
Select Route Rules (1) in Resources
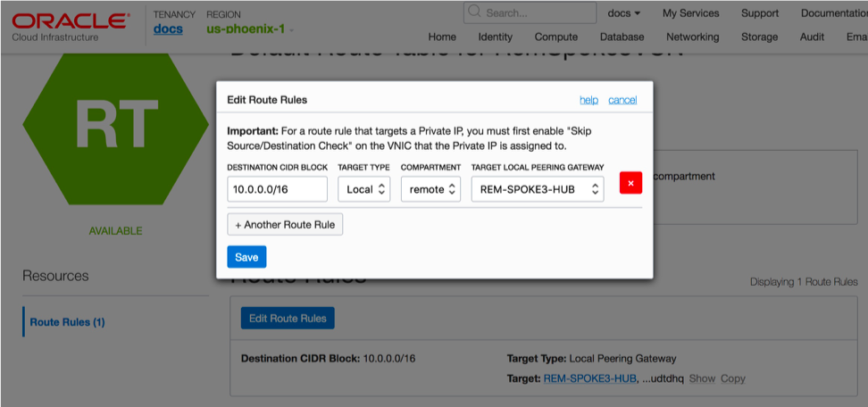(x=67, y=321)
